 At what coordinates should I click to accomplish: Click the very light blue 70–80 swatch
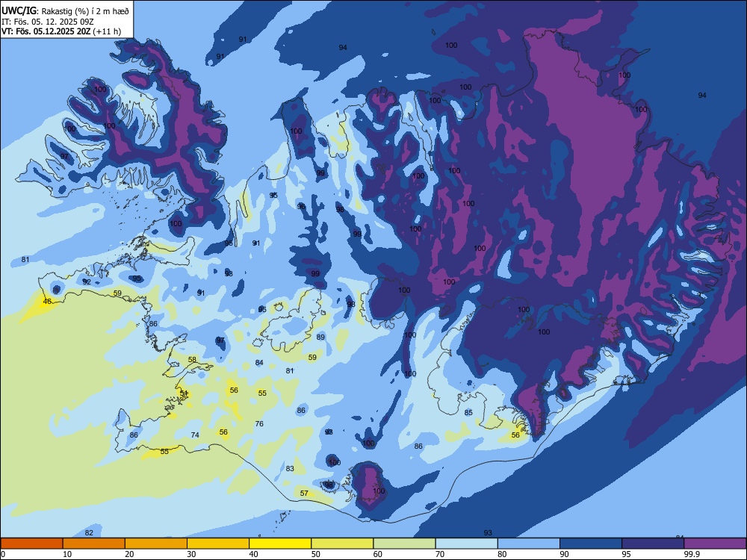(466, 544)
